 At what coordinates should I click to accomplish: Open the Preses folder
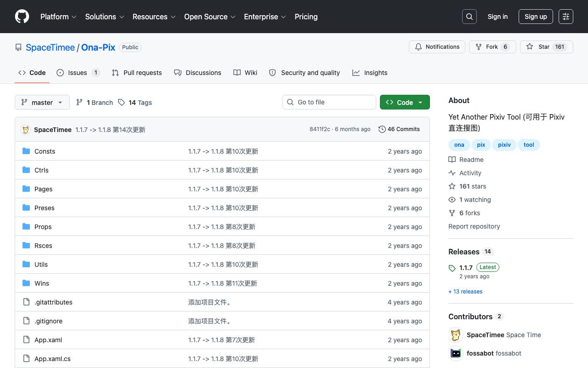click(45, 208)
